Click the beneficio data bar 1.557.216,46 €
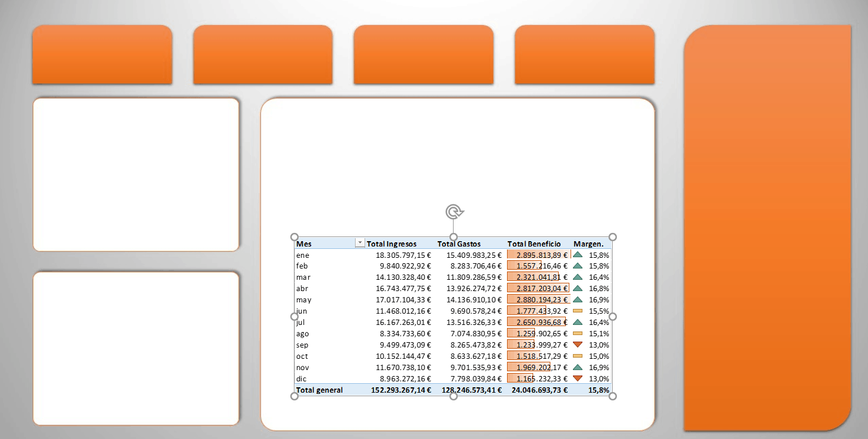Screen dimensions: 868x439 coord(524,266)
